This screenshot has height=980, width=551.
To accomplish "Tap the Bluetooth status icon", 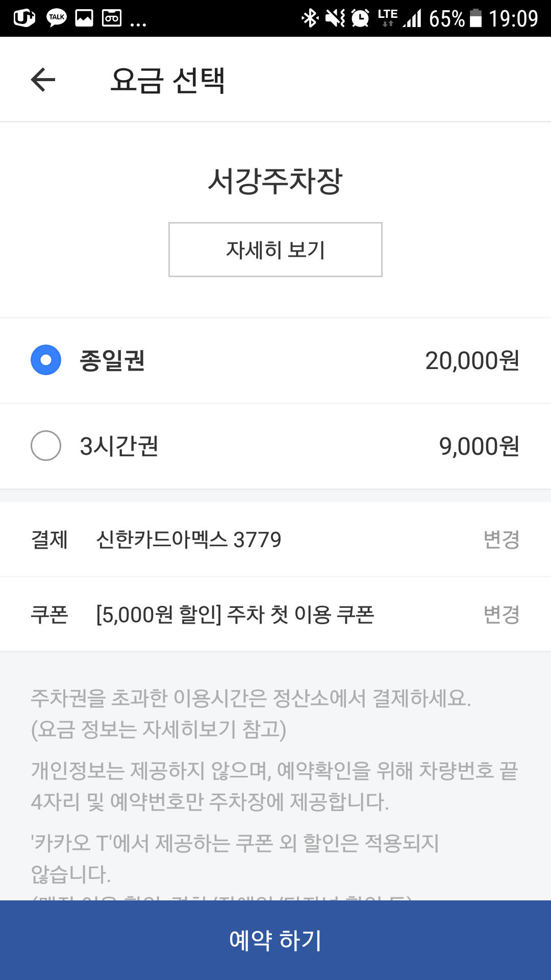I will [x=310, y=18].
